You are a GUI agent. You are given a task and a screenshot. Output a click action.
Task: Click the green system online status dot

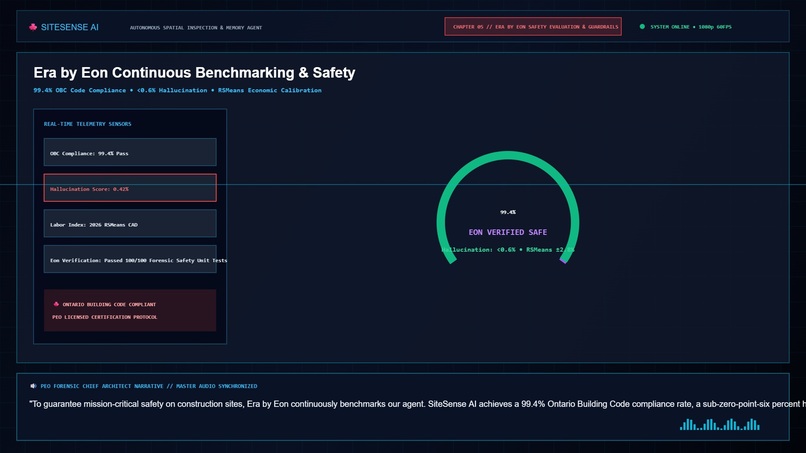click(642, 26)
